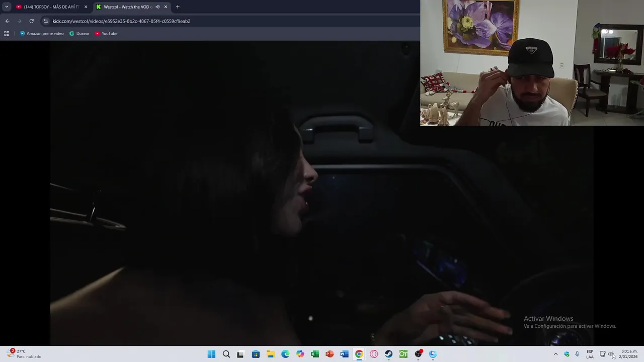Mute the Westcol tab audio icon
The width and height of the screenshot is (644, 362).
click(157, 7)
